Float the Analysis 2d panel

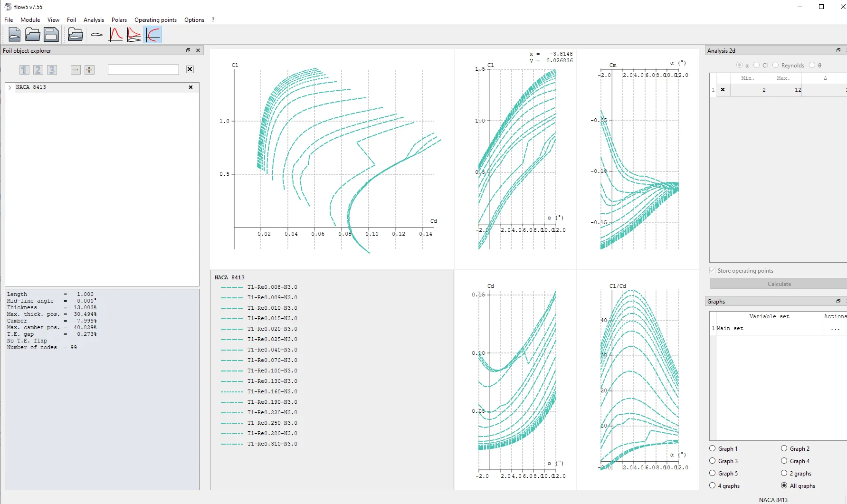coord(838,50)
